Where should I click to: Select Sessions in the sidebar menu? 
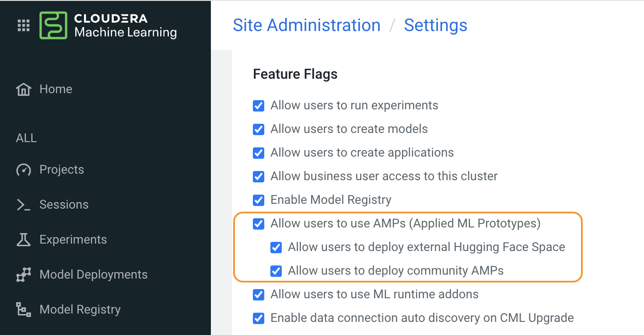tap(64, 204)
